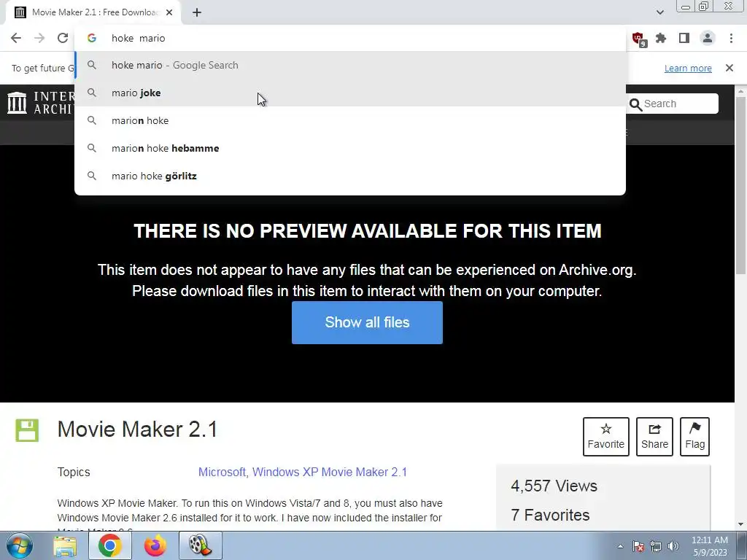This screenshot has height=560, width=747.
Task: Click the Chrome taskbar icon
Action: [x=109, y=546]
